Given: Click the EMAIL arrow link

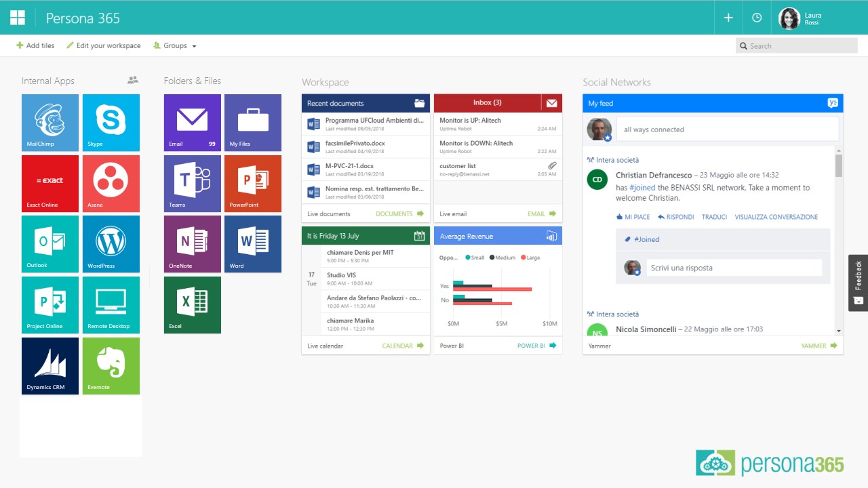Looking at the screenshot, I should pos(543,213).
